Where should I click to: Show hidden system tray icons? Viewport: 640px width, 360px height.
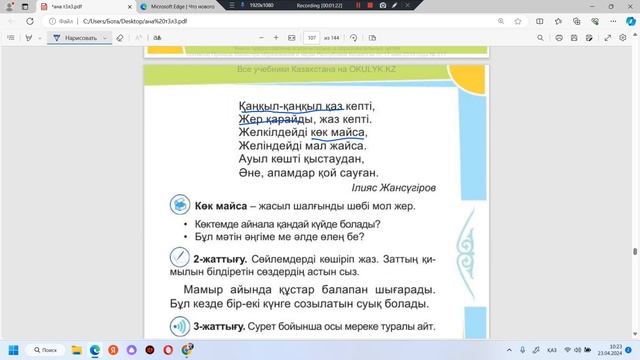click(x=509, y=350)
